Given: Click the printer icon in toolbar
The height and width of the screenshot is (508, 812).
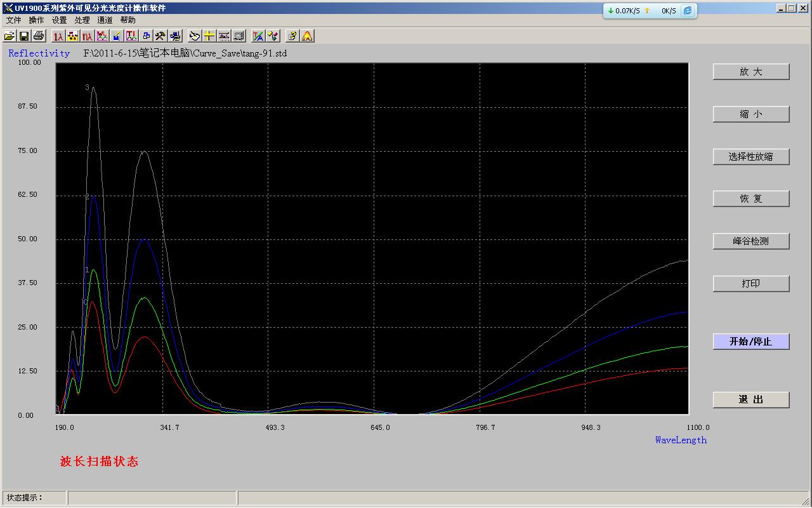Looking at the screenshot, I should pyautogui.click(x=39, y=36).
